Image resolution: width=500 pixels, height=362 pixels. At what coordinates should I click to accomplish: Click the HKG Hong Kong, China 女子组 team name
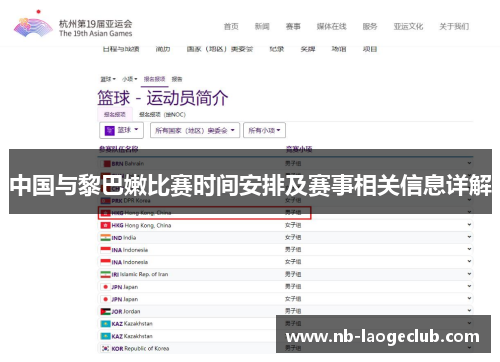[141, 225]
